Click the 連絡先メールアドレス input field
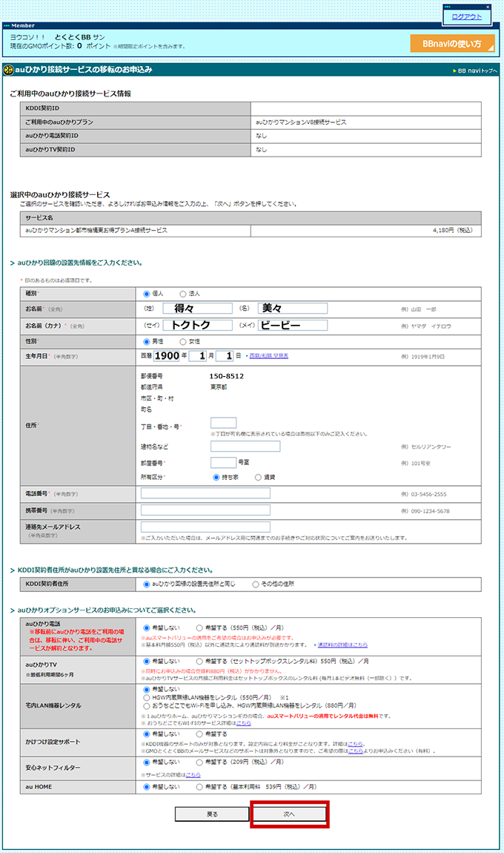Image resolution: width=504 pixels, height=853 pixels. 205,527
